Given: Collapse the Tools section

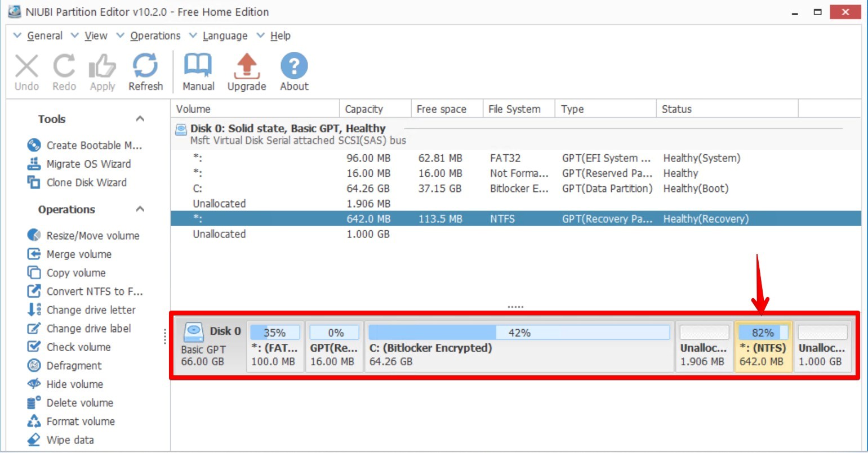Looking at the screenshot, I should (x=140, y=119).
